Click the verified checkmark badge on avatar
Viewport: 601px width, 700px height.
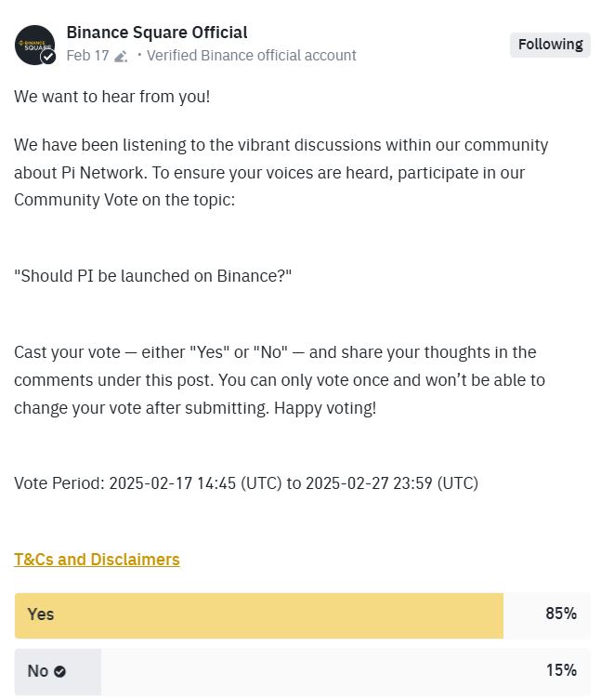click(48, 57)
